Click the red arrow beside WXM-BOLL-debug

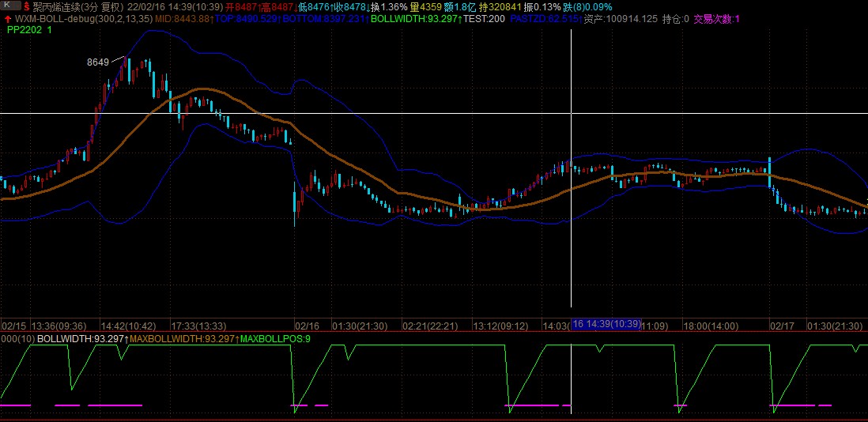point(7,19)
